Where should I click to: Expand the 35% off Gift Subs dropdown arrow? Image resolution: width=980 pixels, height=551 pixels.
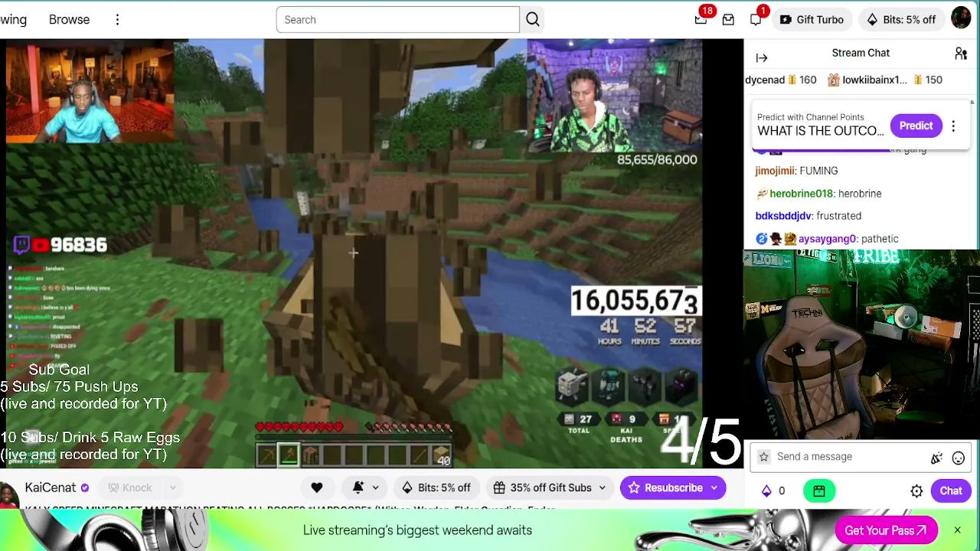tap(602, 487)
